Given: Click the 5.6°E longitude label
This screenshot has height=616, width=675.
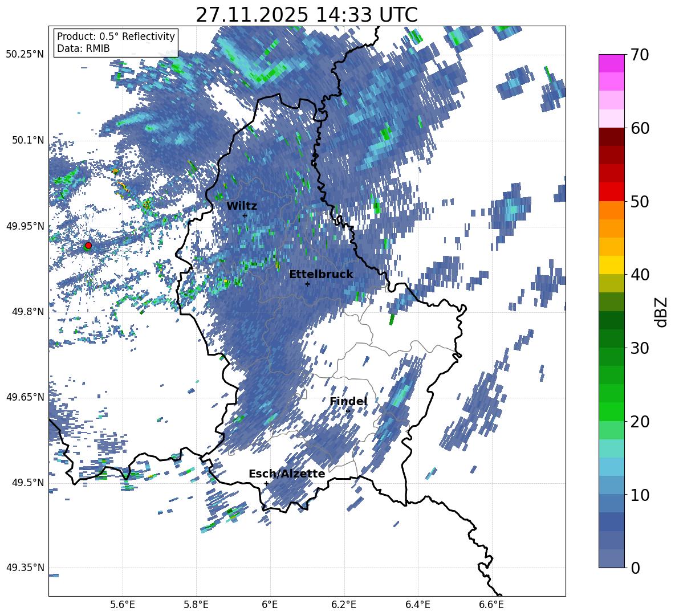Looking at the screenshot, I should click(x=123, y=605).
